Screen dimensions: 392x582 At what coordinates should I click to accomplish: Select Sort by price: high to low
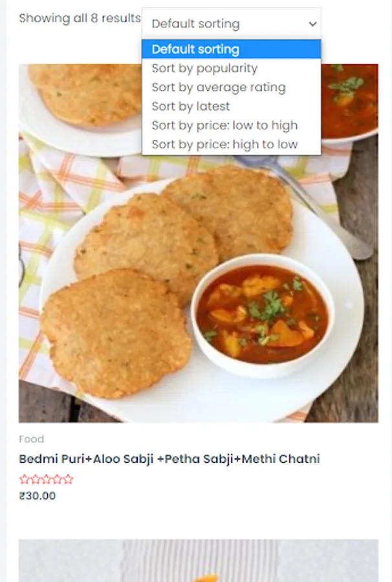click(231, 144)
